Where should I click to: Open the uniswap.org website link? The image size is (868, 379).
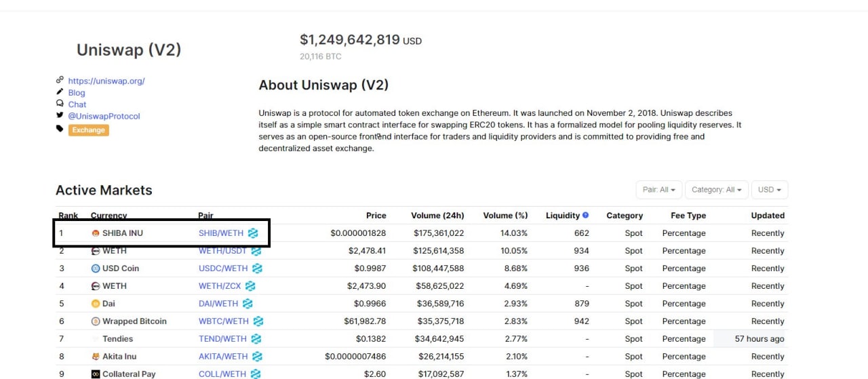tap(106, 81)
